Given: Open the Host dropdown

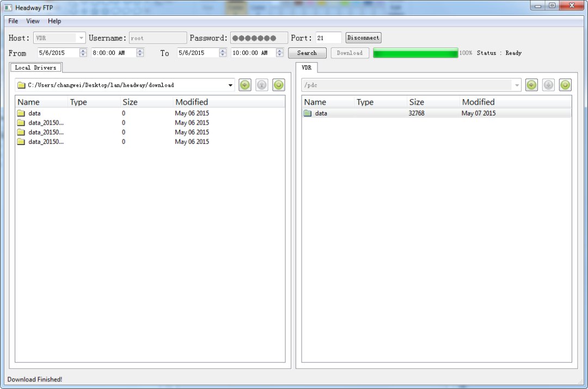Looking at the screenshot, I should [82, 38].
